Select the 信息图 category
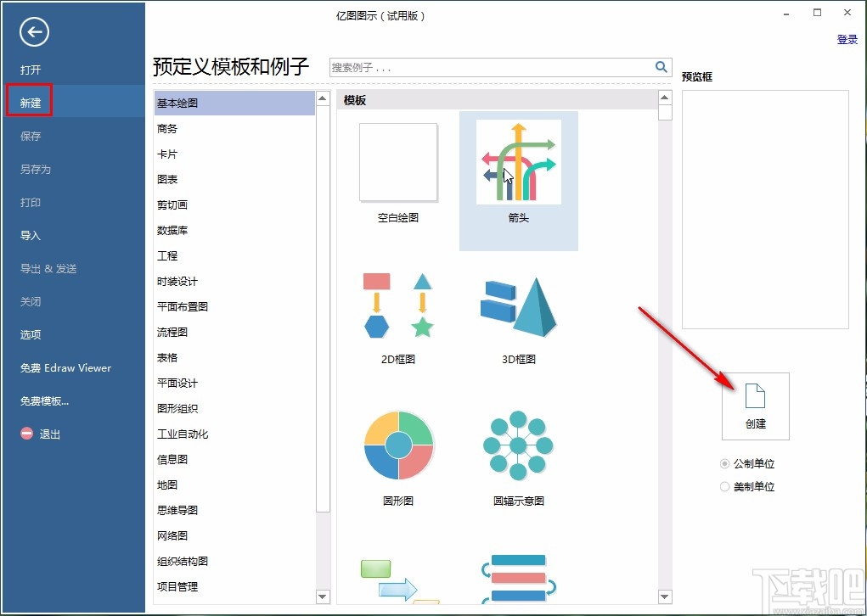The height and width of the screenshot is (616, 867). (x=234, y=459)
